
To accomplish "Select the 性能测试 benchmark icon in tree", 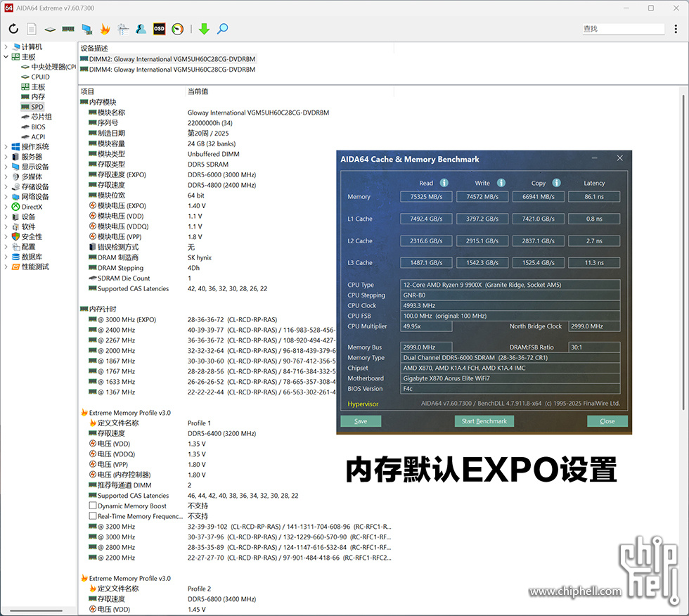I will point(15,267).
